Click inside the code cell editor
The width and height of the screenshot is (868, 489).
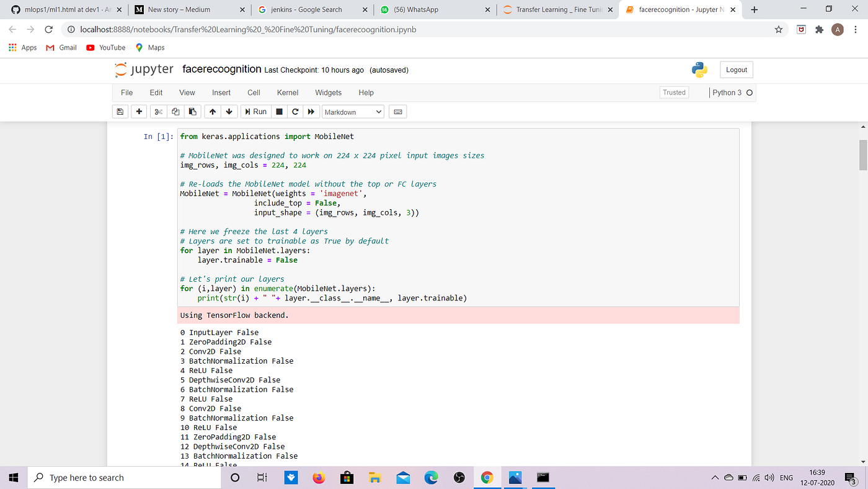click(458, 217)
